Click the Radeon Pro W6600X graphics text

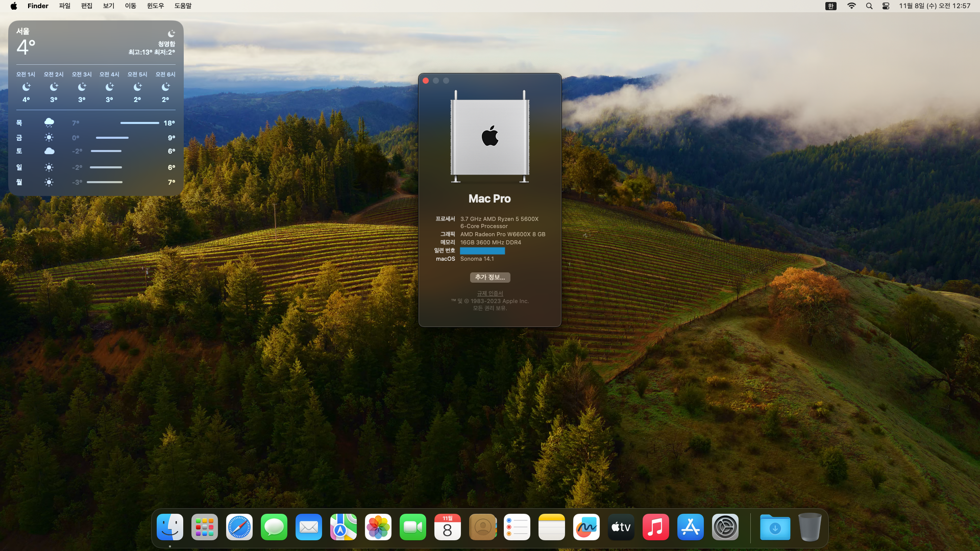click(503, 234)
